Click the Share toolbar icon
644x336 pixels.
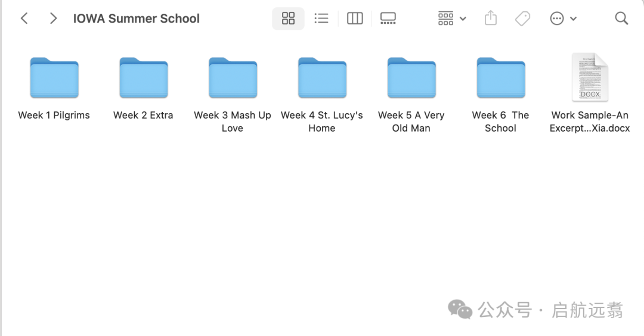(x=490, y=18)
